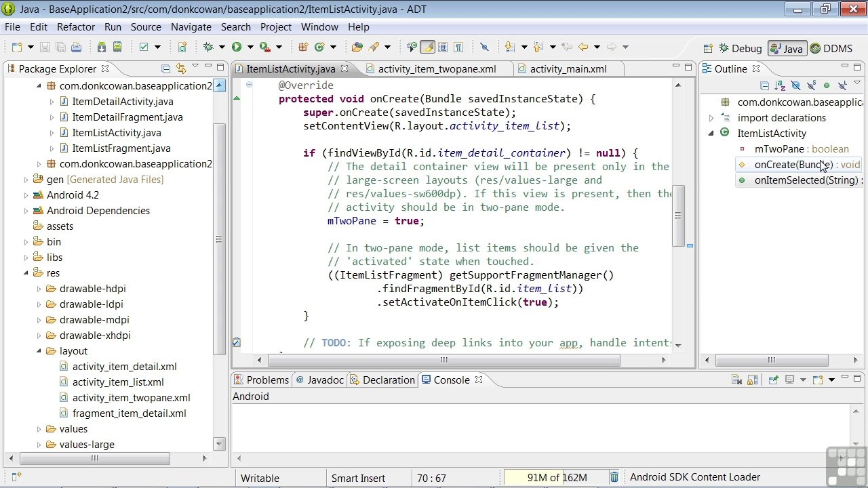Toggle Hide Non-Public Members in Outline
Screen dimensions: 868x488
(x=826, y=85)
